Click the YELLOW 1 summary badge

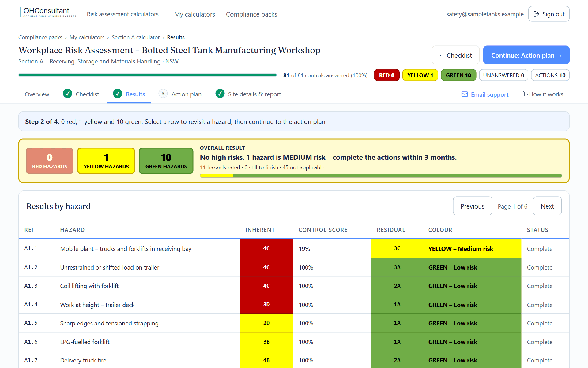pos(420,75)
